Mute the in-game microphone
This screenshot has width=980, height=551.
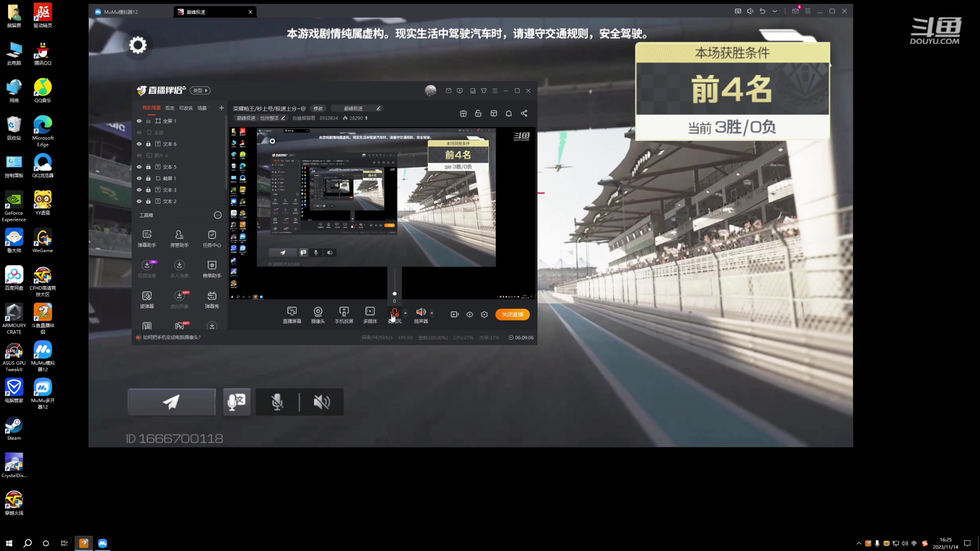[277, 402]
